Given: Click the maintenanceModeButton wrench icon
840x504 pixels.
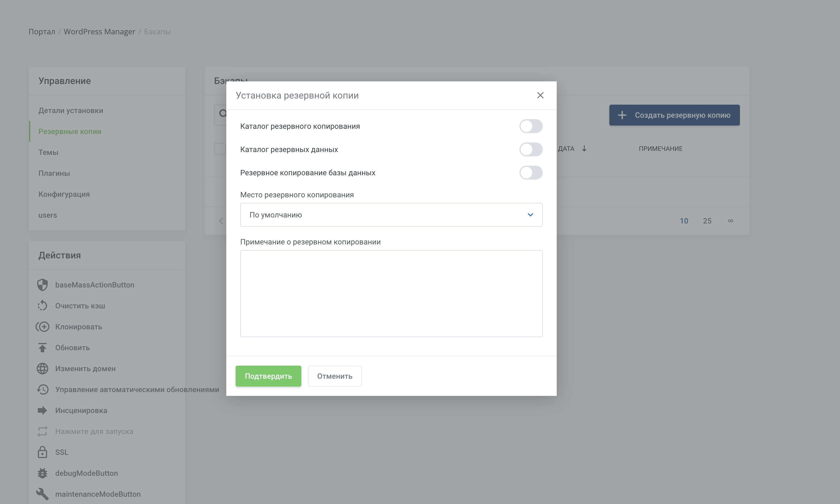Looking at the screenshot, I should (x=42, y=494).
